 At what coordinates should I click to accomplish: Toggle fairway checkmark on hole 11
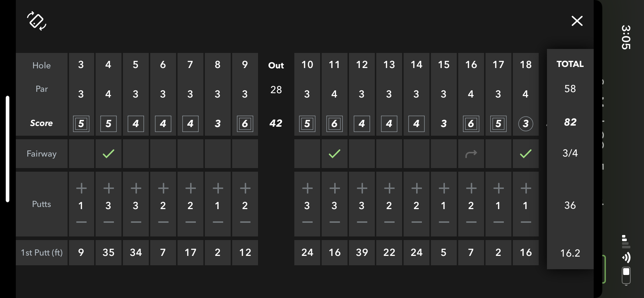pyautogui.click(x=335, y=154)
